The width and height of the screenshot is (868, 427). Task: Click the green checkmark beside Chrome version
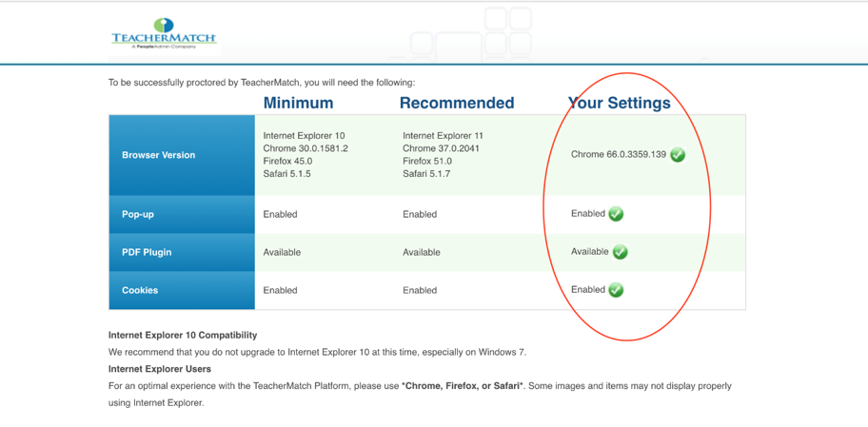click(678, 155)
